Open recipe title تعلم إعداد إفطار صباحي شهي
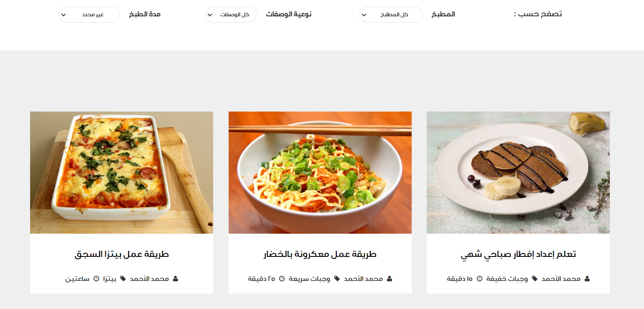Image resolution: width=644 pixels, height=309 pixels. pos(518,254)
